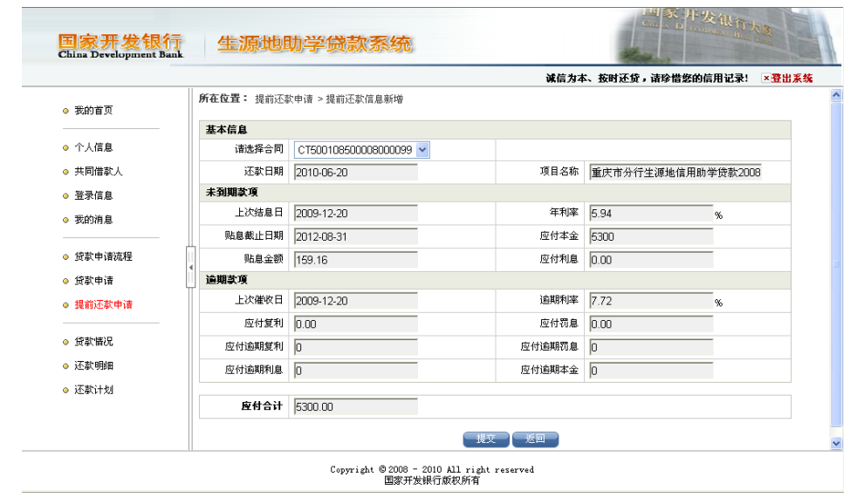
Task: Click the 贴息金额 field showing 159.16
Action: click(x=356, y=260)
